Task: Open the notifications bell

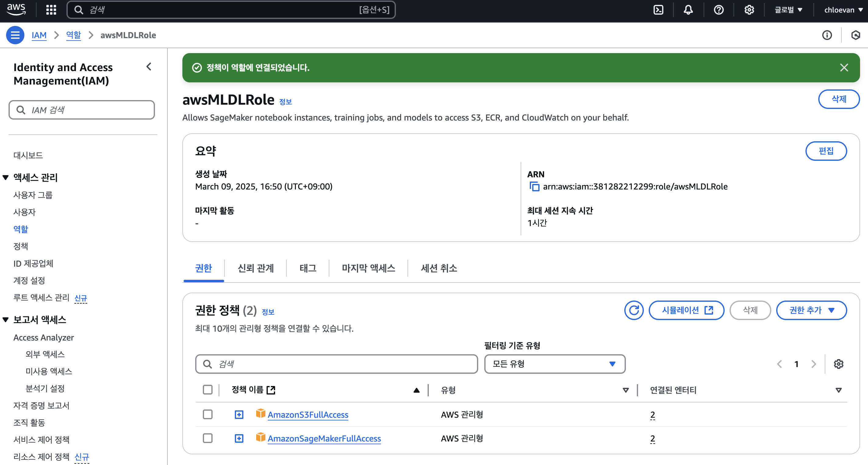Action: tap(688, 10)
